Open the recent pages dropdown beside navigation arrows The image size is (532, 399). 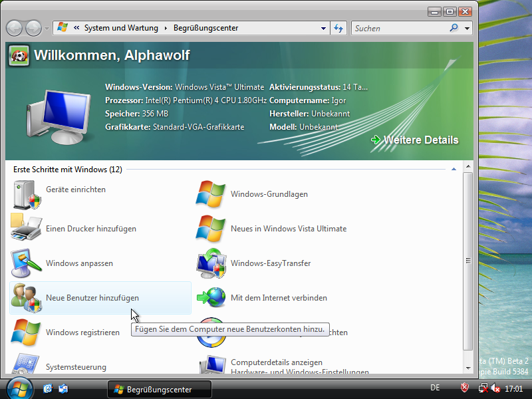47,28
